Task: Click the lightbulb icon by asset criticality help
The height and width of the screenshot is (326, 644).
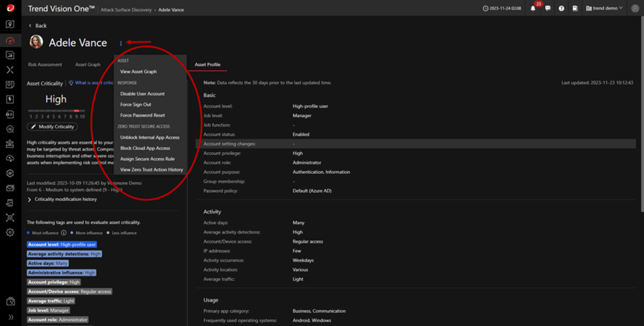Action: (71, 83)
